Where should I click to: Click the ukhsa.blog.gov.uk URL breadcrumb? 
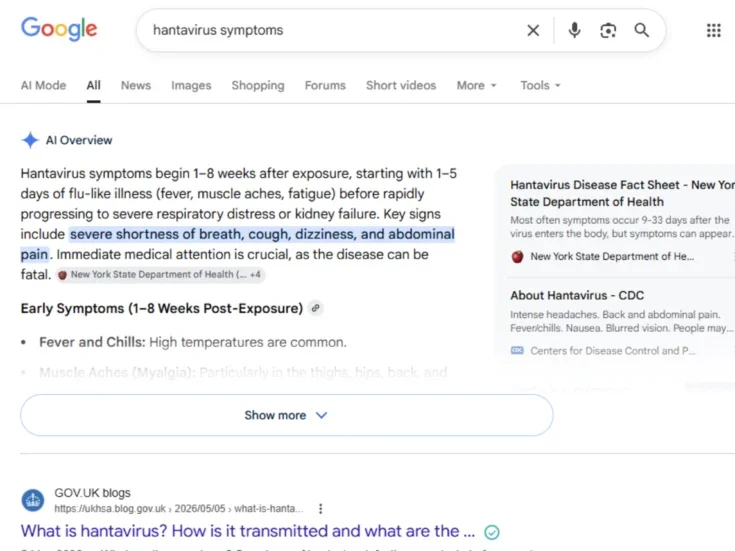pos(179,509)
